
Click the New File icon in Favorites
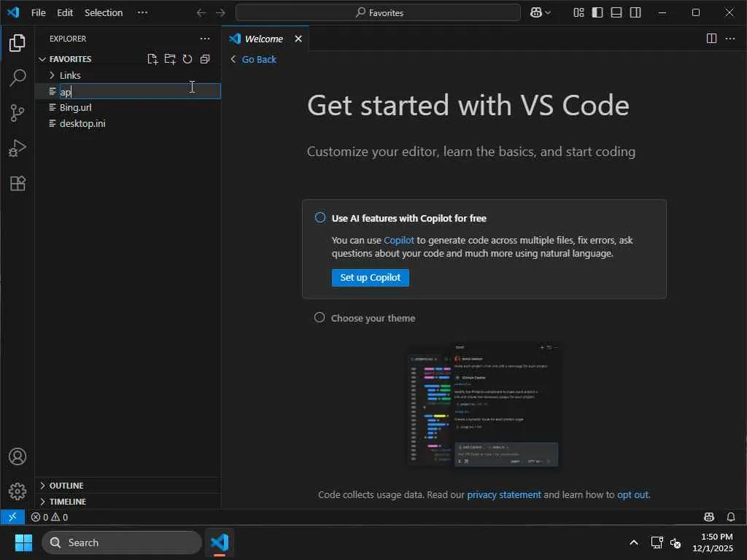152,59
